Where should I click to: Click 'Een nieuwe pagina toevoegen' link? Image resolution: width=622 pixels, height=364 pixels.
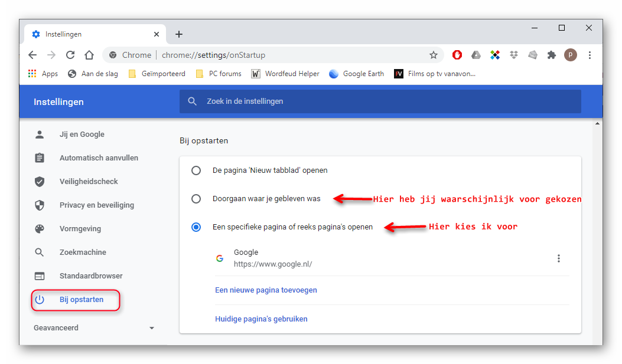pyautogui.click(x=266, y=290)
